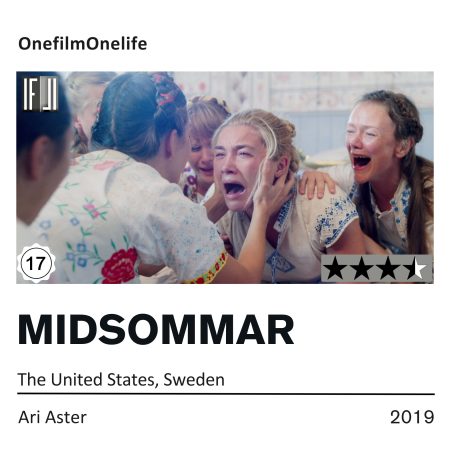Select the 17 age rating badge
The width and height of the screenshot is (450, 450).
coord(36,263)
